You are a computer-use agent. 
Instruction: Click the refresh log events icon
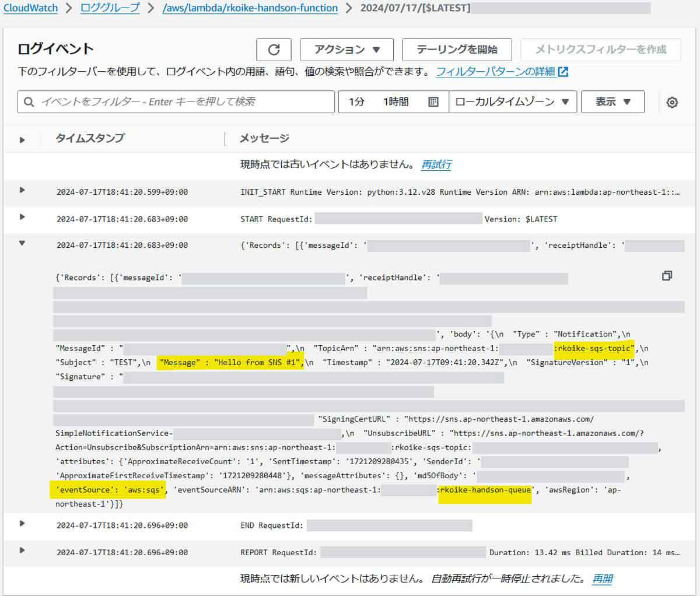click(274, 50)
